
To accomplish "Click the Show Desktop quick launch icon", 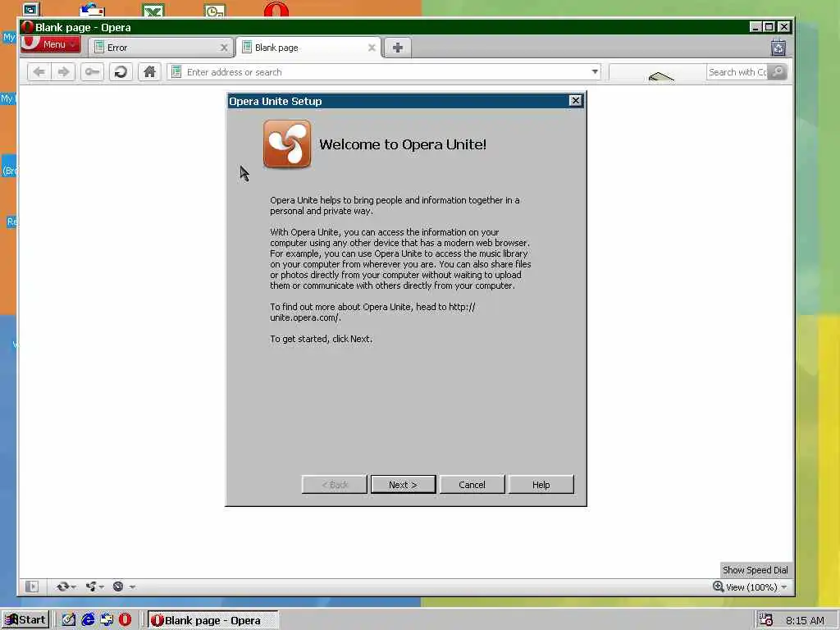I will tap(69, 620).
